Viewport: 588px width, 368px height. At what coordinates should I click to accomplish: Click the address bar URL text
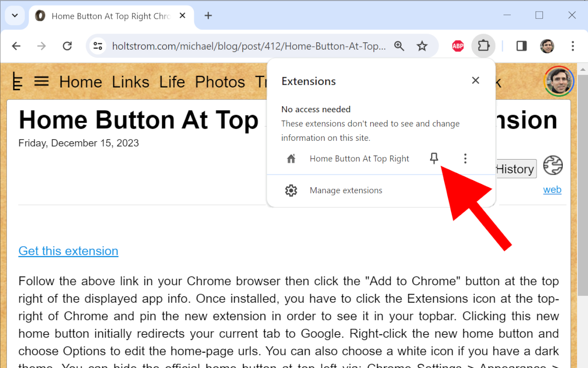pos(249,46)
